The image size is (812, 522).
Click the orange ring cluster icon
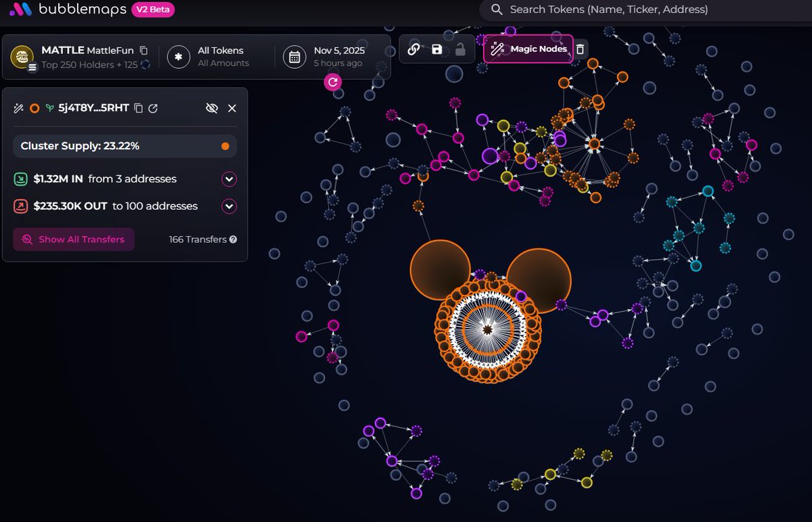pyautogui.click(x=35, y=108)
